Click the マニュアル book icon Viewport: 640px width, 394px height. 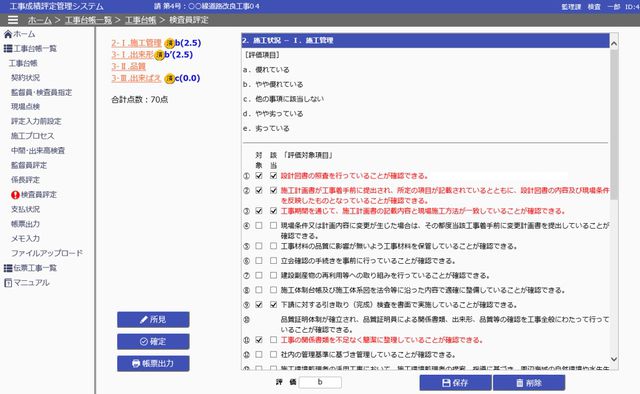coord(8,283)
